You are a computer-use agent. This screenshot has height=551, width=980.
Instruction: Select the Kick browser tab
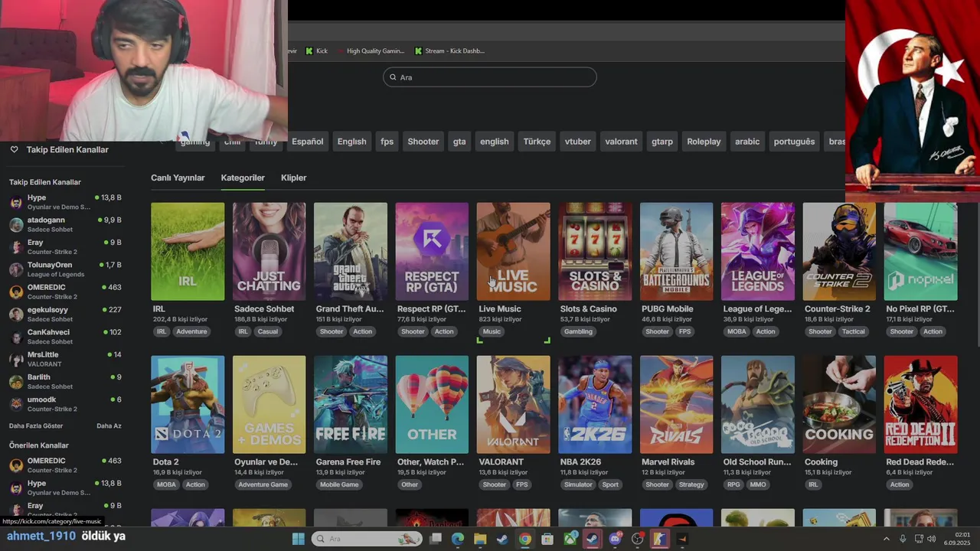click(316, 51)
